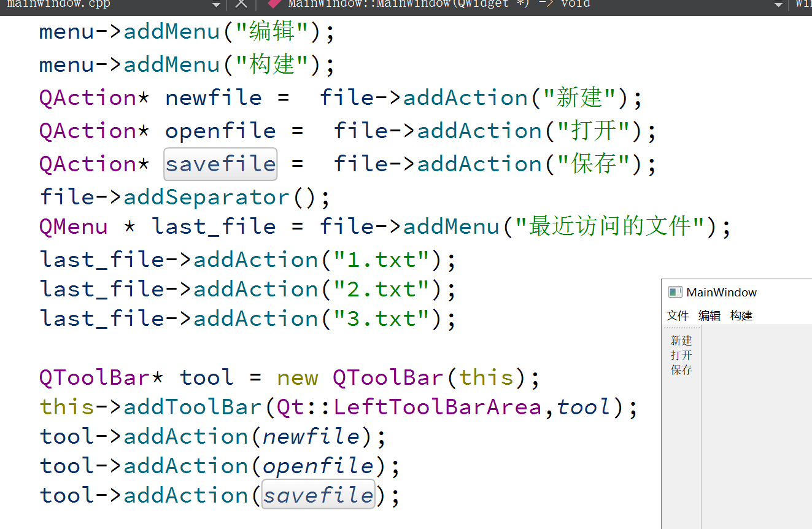This screenshot has width=812, height=529.
Task: Open the 文件 menu in MainWindow
Action: 678,315
